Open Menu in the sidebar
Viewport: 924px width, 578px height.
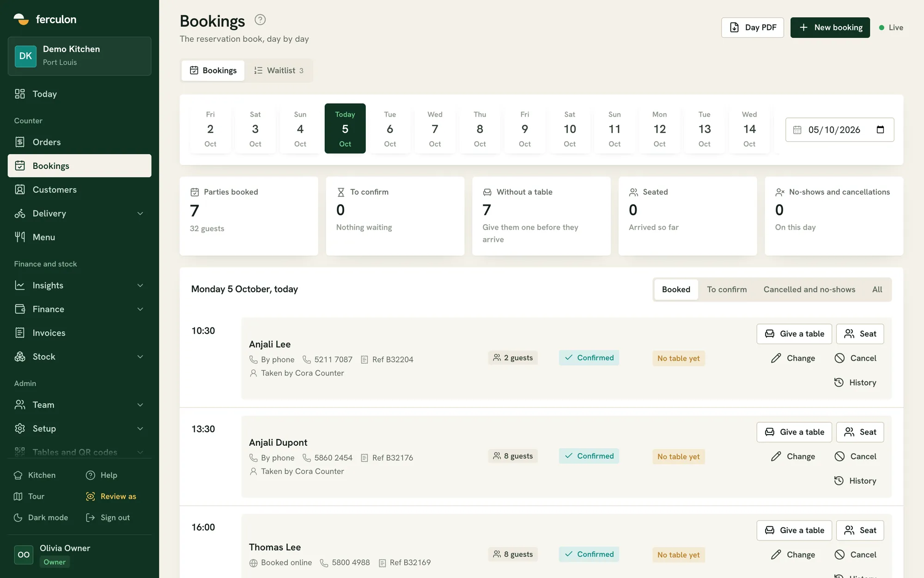click(79, 237)
